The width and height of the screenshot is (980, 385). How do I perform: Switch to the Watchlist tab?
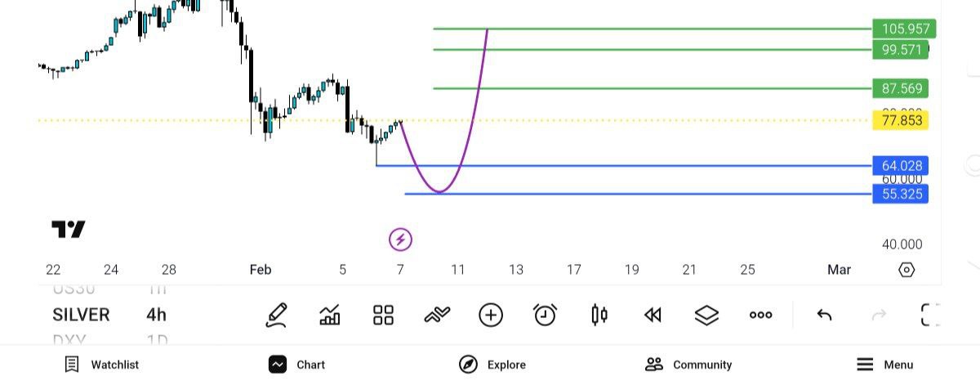101,365
